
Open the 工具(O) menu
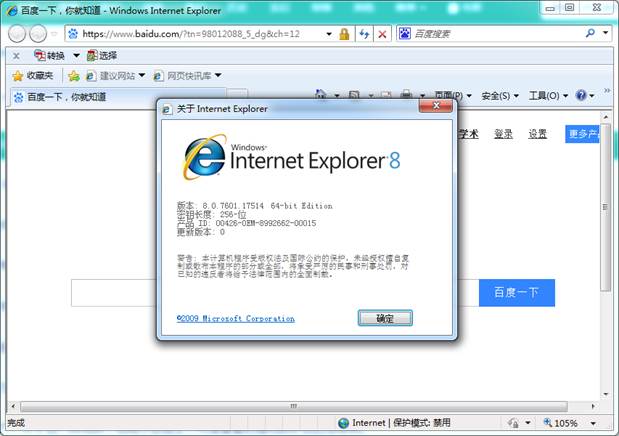[547, 96]
